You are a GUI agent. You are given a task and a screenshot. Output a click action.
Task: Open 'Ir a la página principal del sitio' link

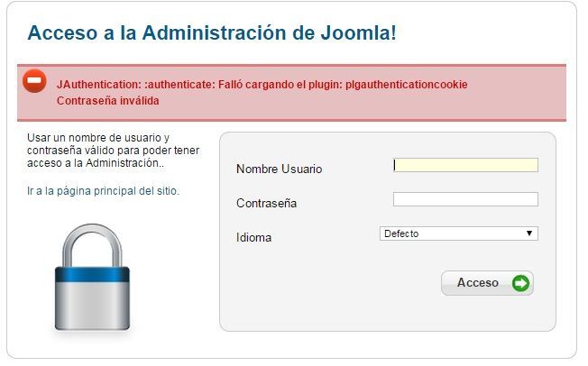[x=103, y=191]
